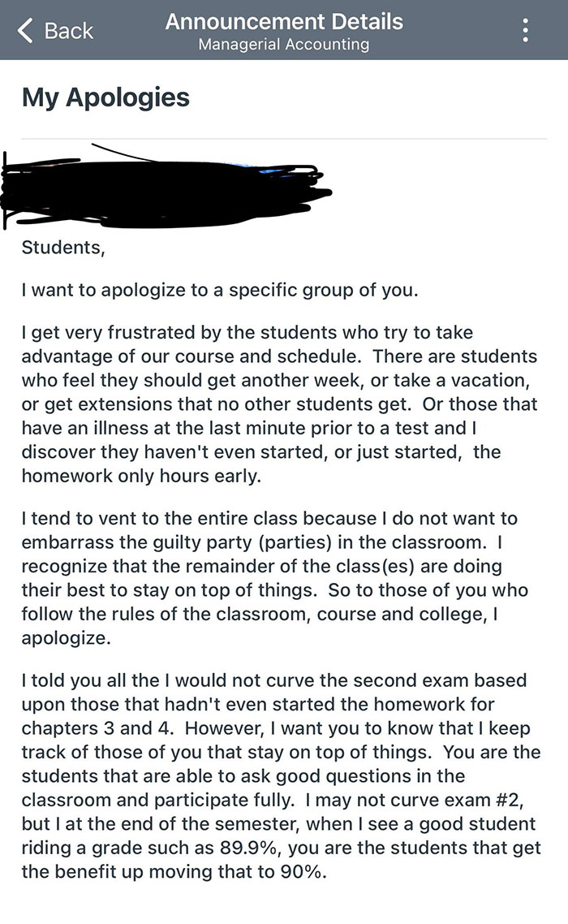Select the final paragraph about curving exams

coord(276,777)
